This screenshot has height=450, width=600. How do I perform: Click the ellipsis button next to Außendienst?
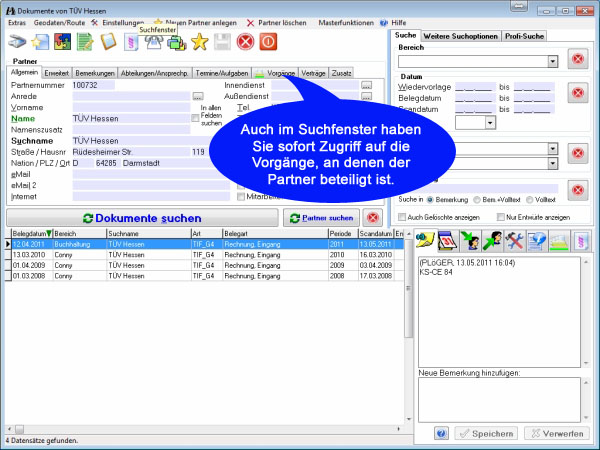click(x=367, y=96)
